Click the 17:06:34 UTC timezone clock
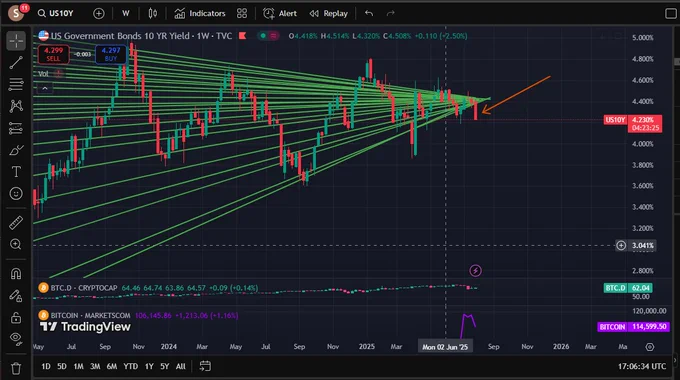This screenshot has height=380, width=680. (642, 367)
